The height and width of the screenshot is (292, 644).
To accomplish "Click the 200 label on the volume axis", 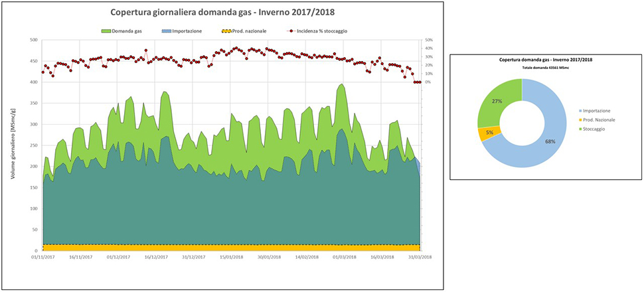I will 34,167.
